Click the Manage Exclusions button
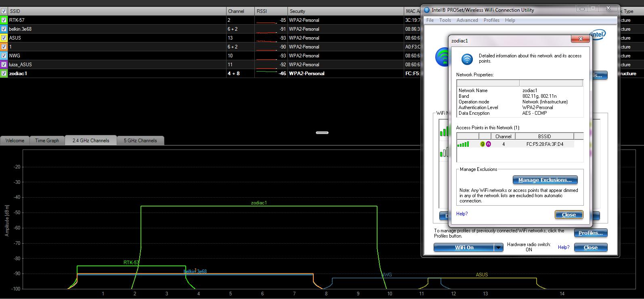 545,180
